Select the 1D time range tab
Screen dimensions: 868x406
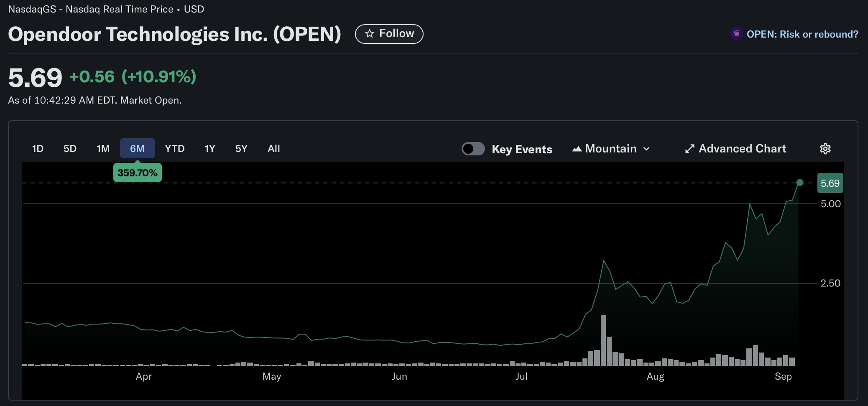[x=38, y=149]
